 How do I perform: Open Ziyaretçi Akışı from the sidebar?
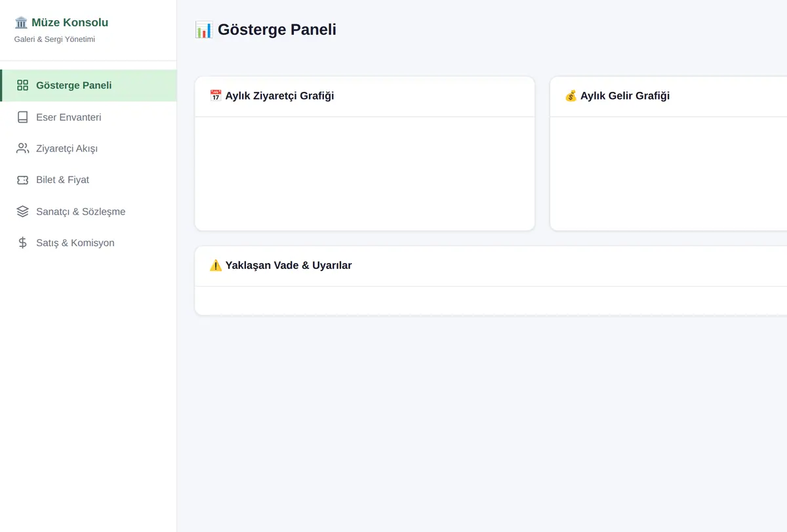click(x=89, y=148)
